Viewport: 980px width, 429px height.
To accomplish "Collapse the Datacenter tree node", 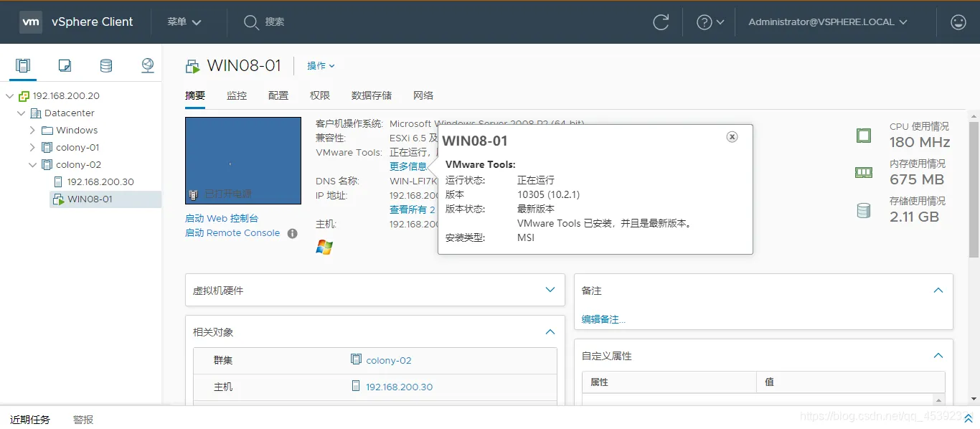I will [21, 113].
